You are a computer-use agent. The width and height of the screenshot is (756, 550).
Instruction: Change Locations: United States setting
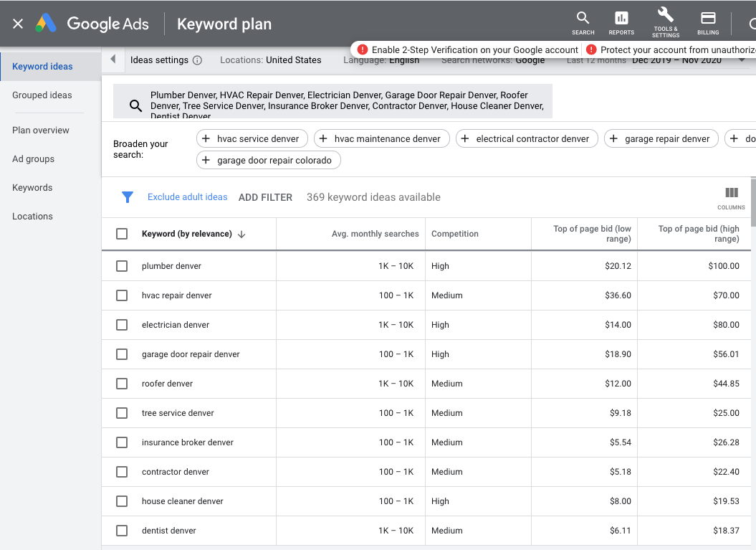[x=270, y=60]
